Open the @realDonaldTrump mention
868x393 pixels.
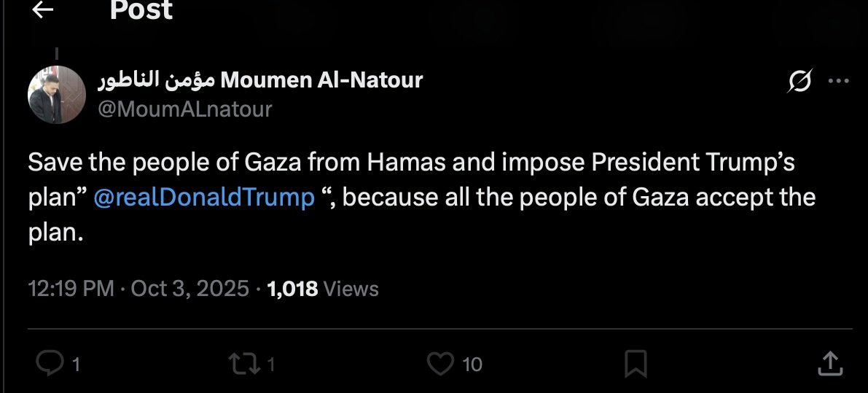coord(204,197)
